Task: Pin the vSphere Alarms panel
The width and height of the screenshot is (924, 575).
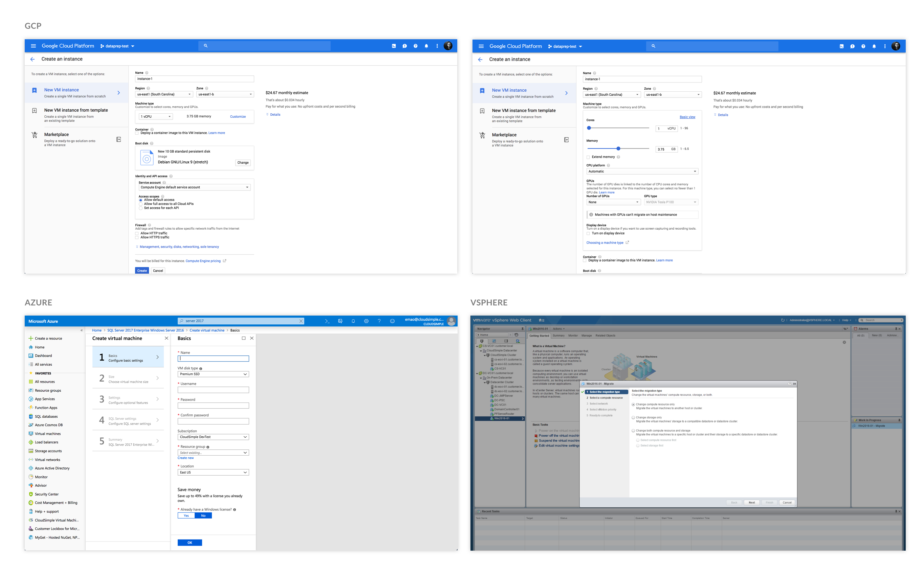Action: [896, 328]
